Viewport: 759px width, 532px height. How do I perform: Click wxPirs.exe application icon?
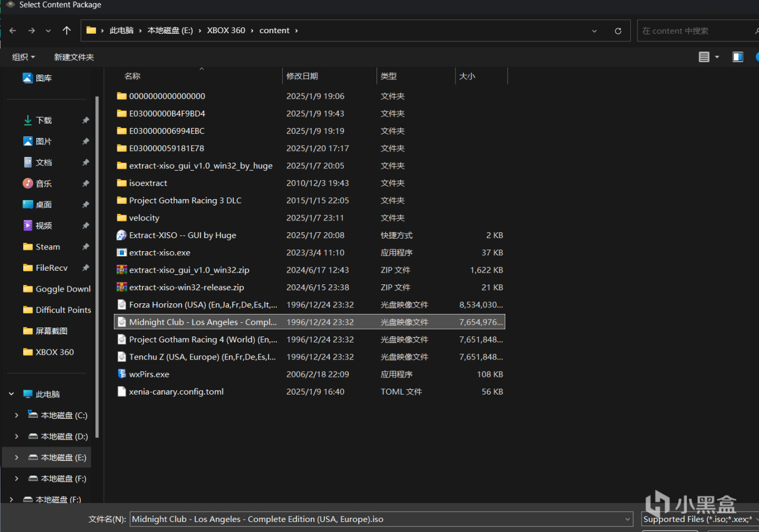[x=122, y=374]
